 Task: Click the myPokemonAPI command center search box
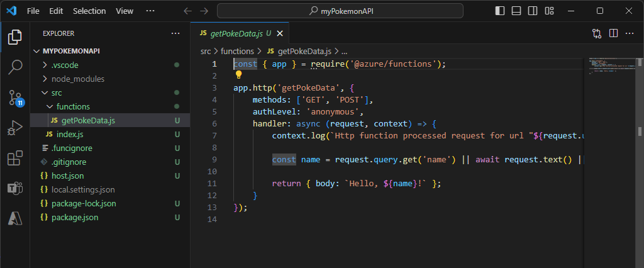point(340,11)
